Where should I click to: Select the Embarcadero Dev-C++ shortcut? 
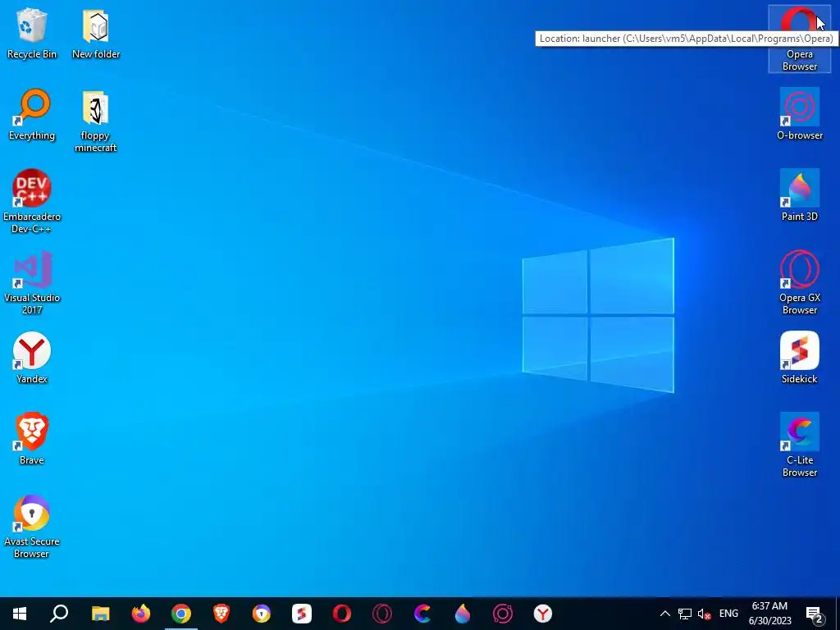click(x=32, y=202)
